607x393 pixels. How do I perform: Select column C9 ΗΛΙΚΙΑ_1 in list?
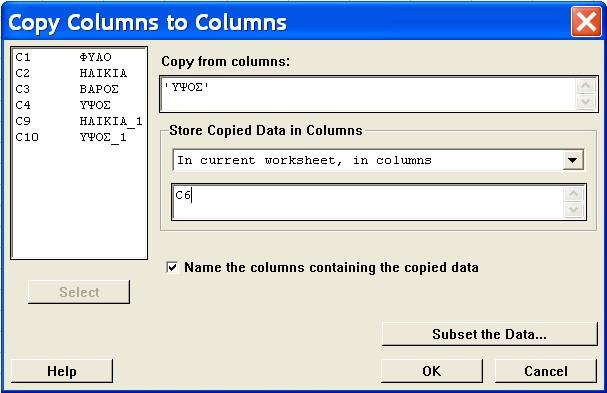(79, 121)
